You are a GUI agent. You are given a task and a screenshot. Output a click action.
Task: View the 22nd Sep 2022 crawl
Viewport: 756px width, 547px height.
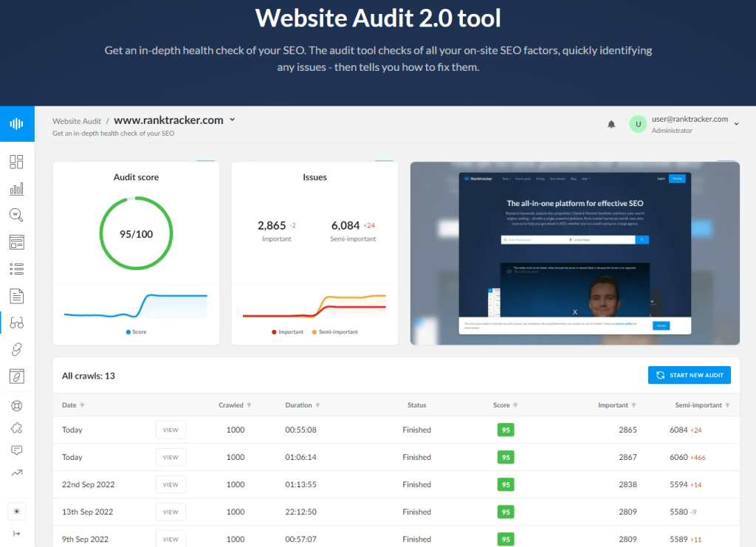171,484
